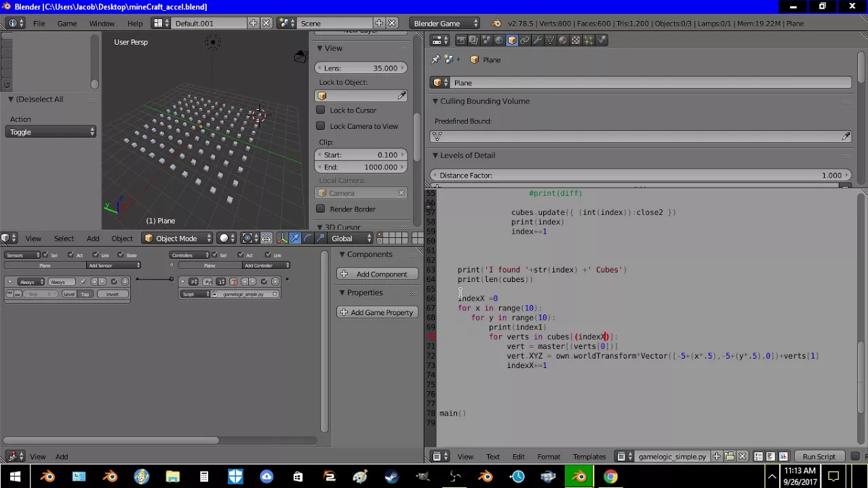Click the Lens value slider
The height and width of the screenshot is (488, 868).
coord(361,68)
